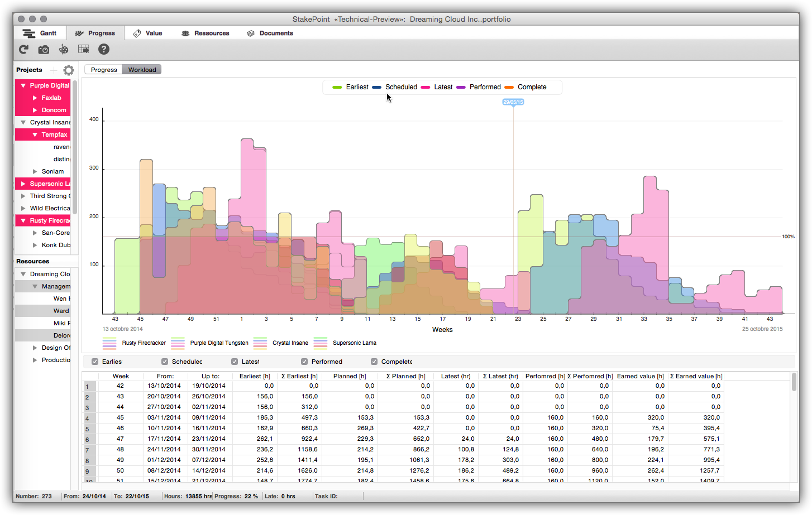Screen dimensions: 812x515
Task: Expand the Production resource group
Action: [35, 360]
